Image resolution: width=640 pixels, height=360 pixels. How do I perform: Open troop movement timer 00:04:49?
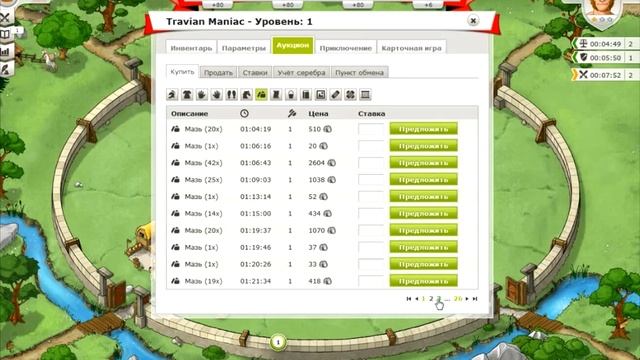click(606, 44)
